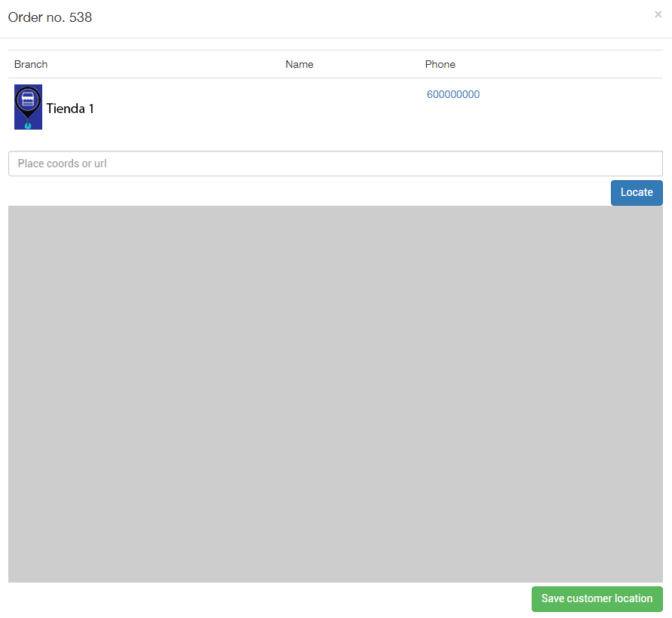672x618 pixels.
Task: Click the Tienda 1 store pin icon
Action: [29, 107]
